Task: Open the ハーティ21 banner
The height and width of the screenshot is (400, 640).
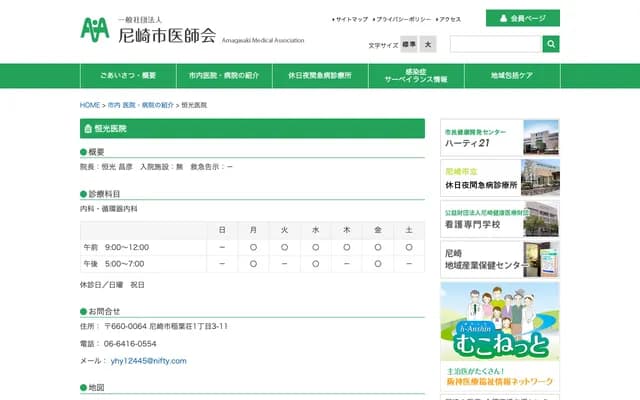Action: pos(500,138)
